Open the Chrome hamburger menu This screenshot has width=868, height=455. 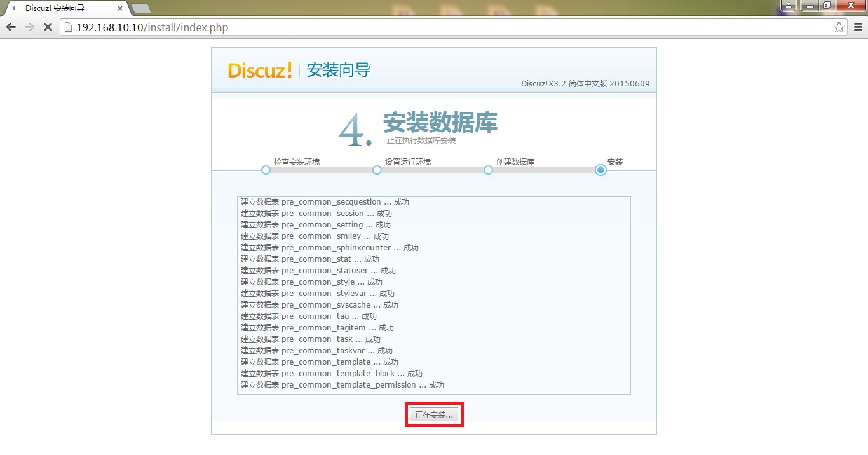click(857, 27)
